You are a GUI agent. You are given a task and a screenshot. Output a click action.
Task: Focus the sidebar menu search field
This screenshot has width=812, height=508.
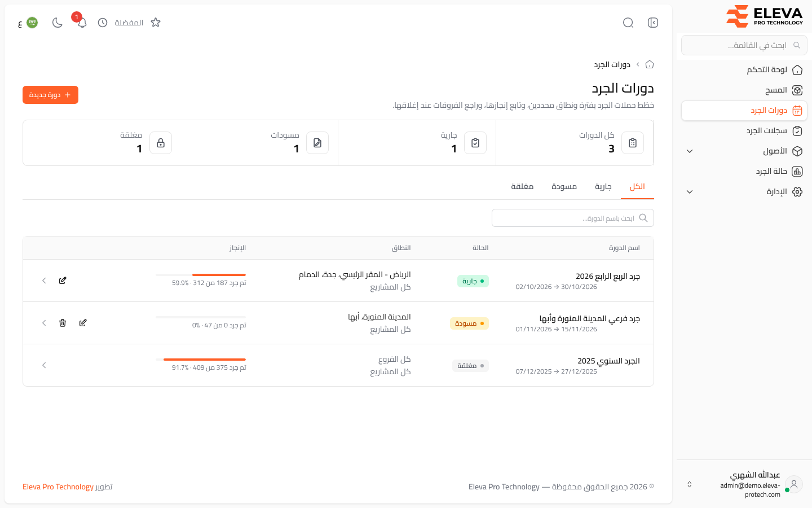coord(744,45)
